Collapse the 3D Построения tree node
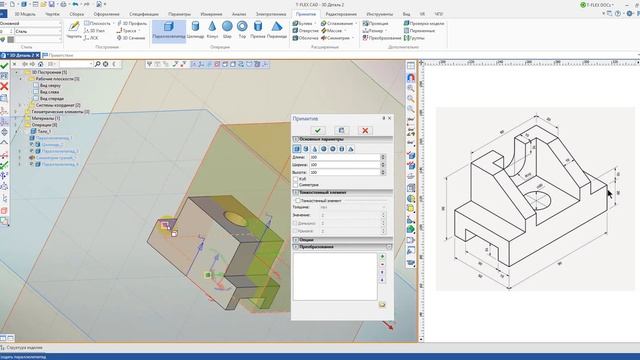Image resolution: width=640 pixels, height=360 pixels. pos(17,72)
